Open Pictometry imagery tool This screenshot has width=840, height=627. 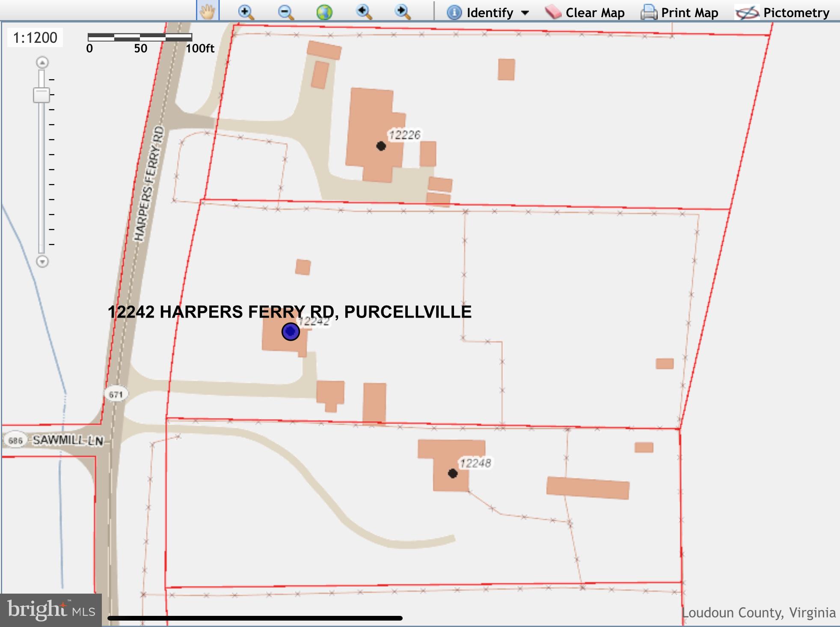coord(782,12)
